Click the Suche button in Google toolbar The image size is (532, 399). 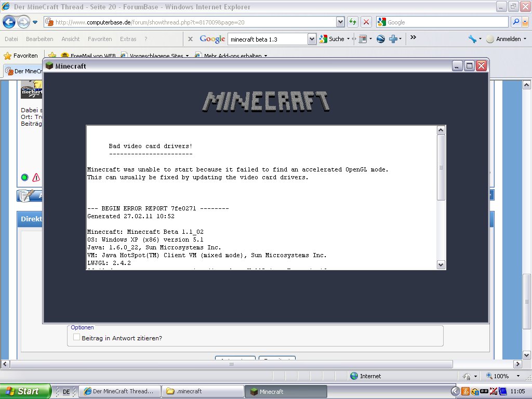click(332, 39)
